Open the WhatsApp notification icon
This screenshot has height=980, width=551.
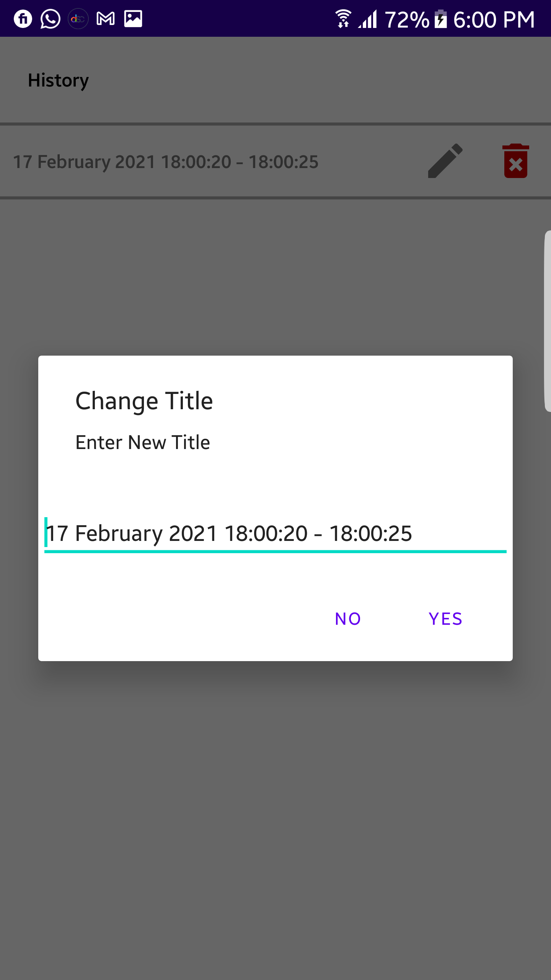(x=50, y=19)
